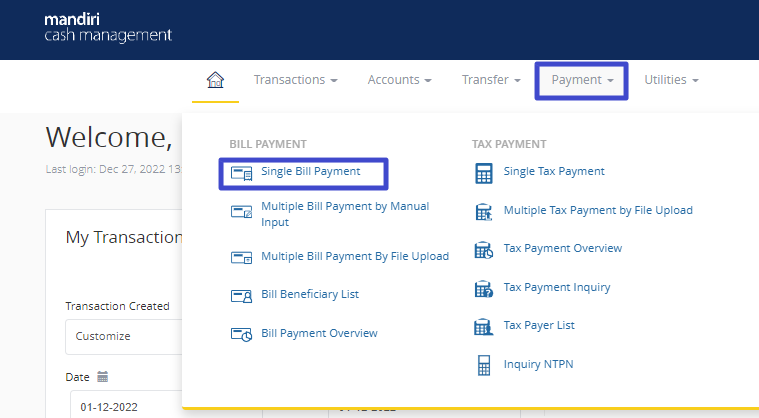Click the Home house icon
759x418 pixels.
(215, 80)
